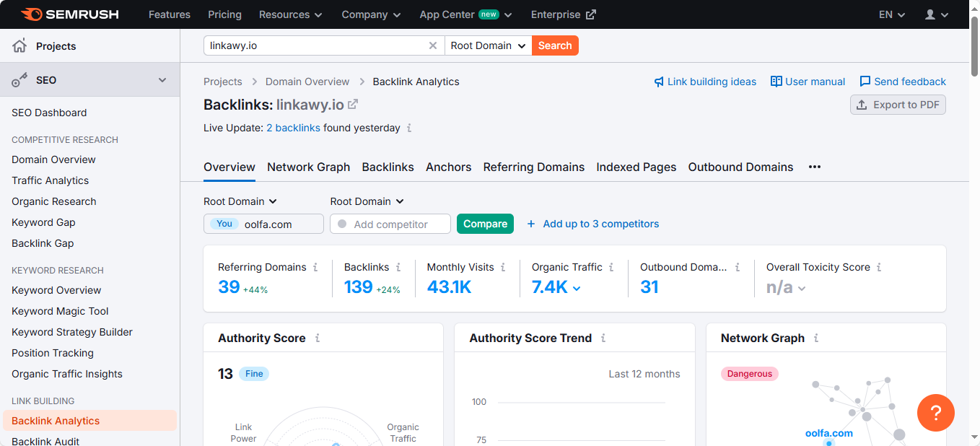The image size is (980, 446).
Task: Click info icon beside Overall Toxicity Score
Action: click(x=879, y=267)
